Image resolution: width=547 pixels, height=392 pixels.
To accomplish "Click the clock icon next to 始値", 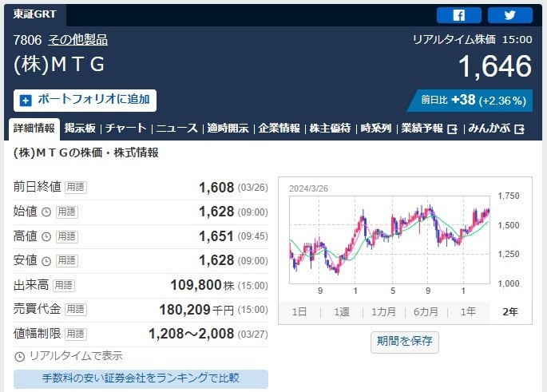I will [46, 212].
